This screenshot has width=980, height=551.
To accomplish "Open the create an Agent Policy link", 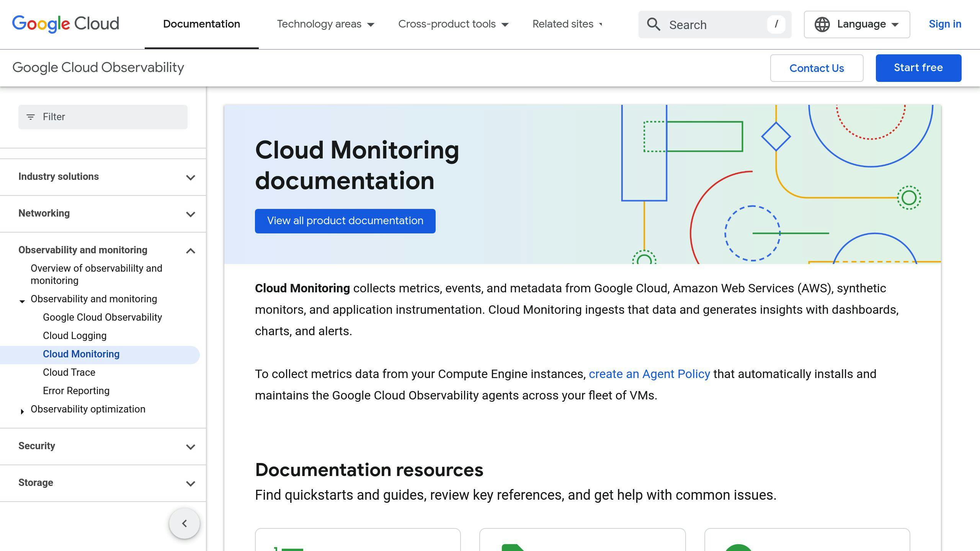I will [649, 374].
